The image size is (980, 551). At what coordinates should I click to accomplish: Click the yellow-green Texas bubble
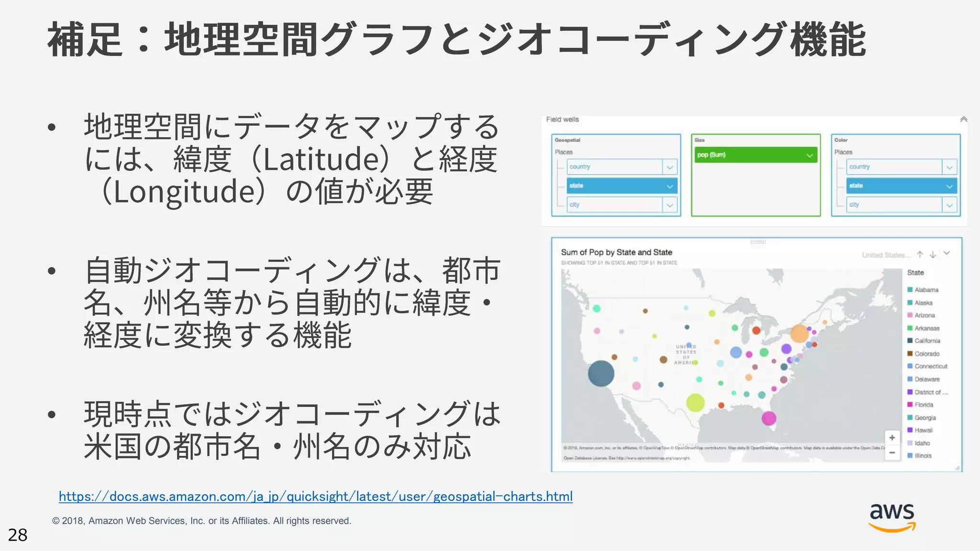(x=695, y=403)
